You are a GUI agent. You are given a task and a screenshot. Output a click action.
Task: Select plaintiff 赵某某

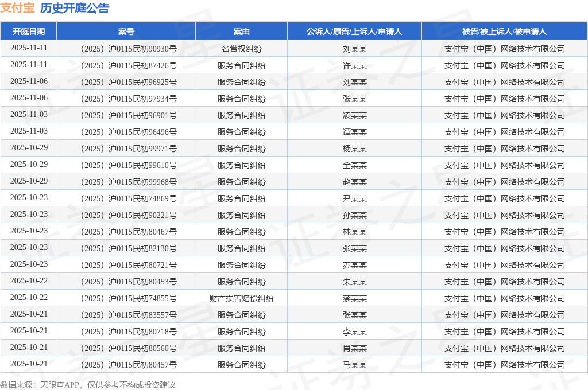pos(355,182)
